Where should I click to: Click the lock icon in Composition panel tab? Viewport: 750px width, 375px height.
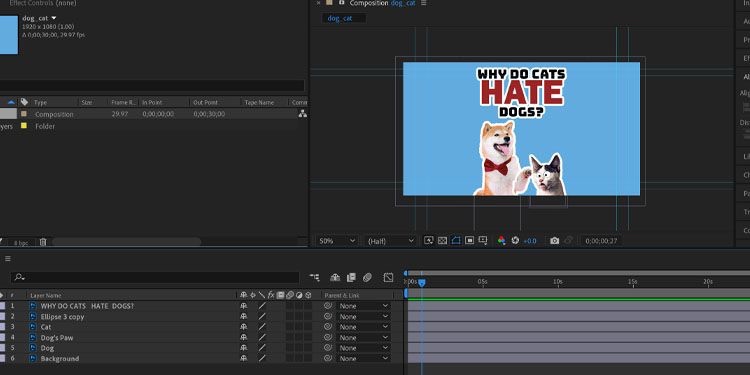point(342,3)
